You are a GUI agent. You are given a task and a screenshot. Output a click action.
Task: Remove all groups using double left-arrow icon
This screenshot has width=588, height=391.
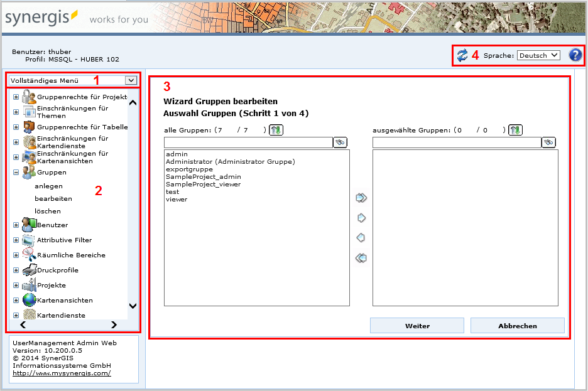(361, 258)
